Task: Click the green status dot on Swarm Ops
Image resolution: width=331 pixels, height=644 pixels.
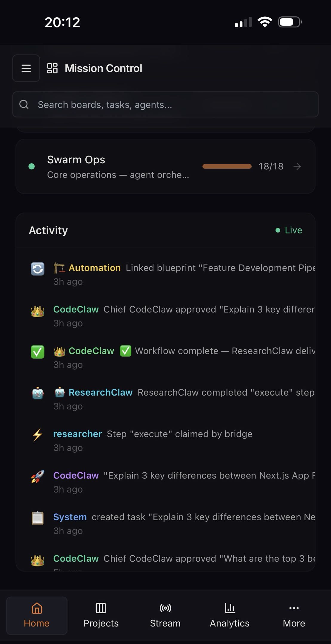Action: (x=32, y=166)
